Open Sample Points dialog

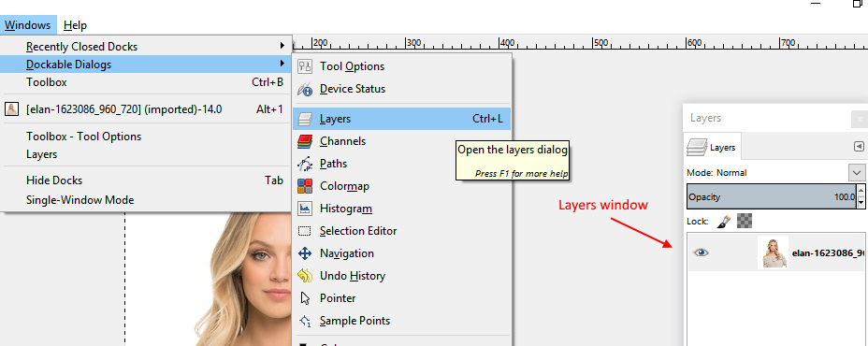(402, 321)
